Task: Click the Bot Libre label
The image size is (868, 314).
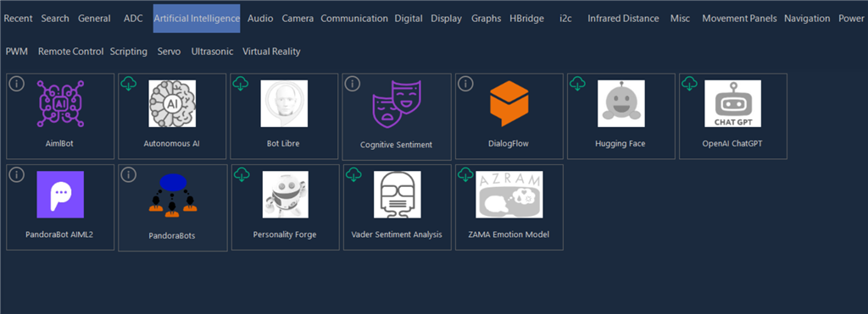Action: coord(283,144)
